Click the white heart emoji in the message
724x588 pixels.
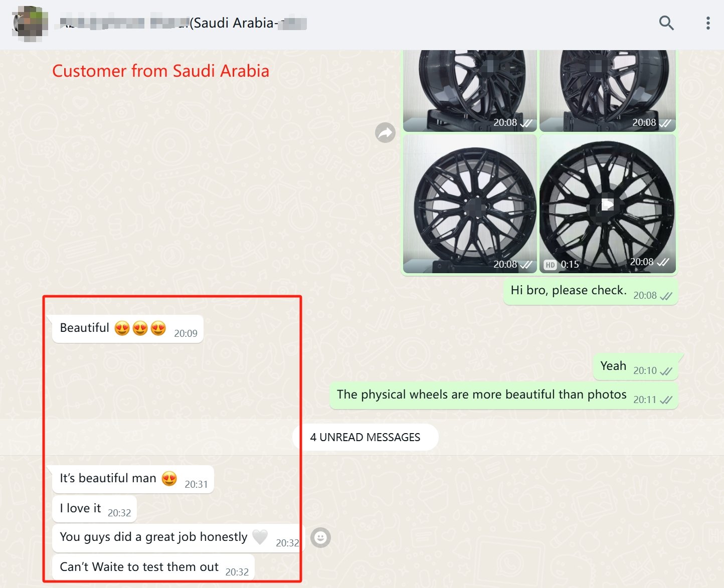pos(260,537)
